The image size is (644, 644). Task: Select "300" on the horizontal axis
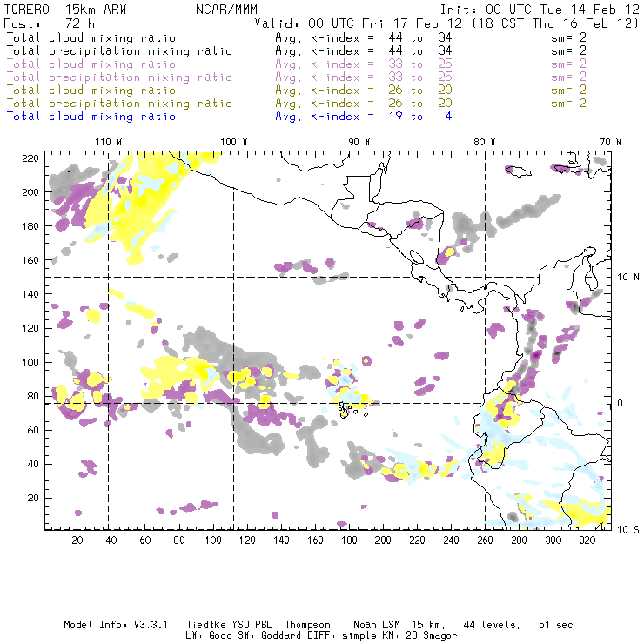point(553,540)
